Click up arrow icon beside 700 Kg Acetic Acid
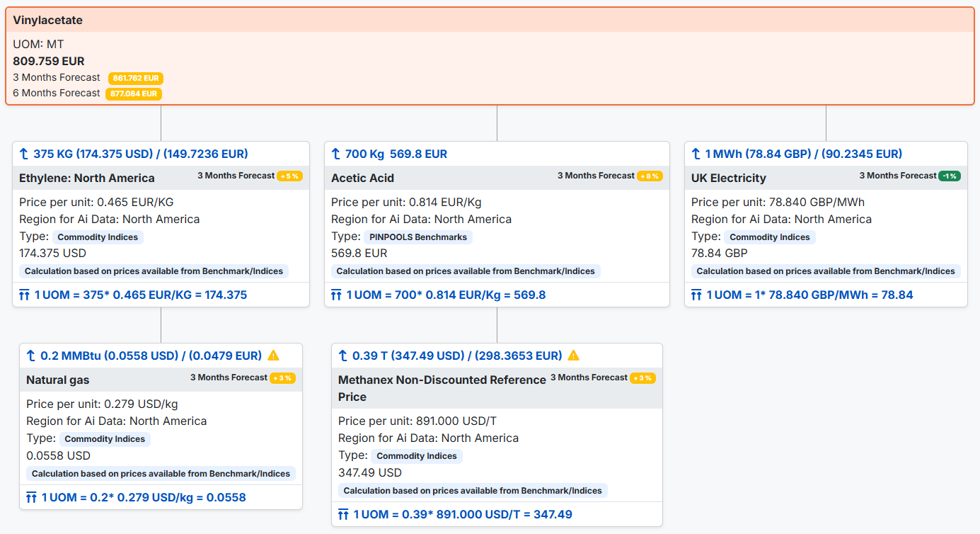The image size is (980, 534). [x=336, y=154]
